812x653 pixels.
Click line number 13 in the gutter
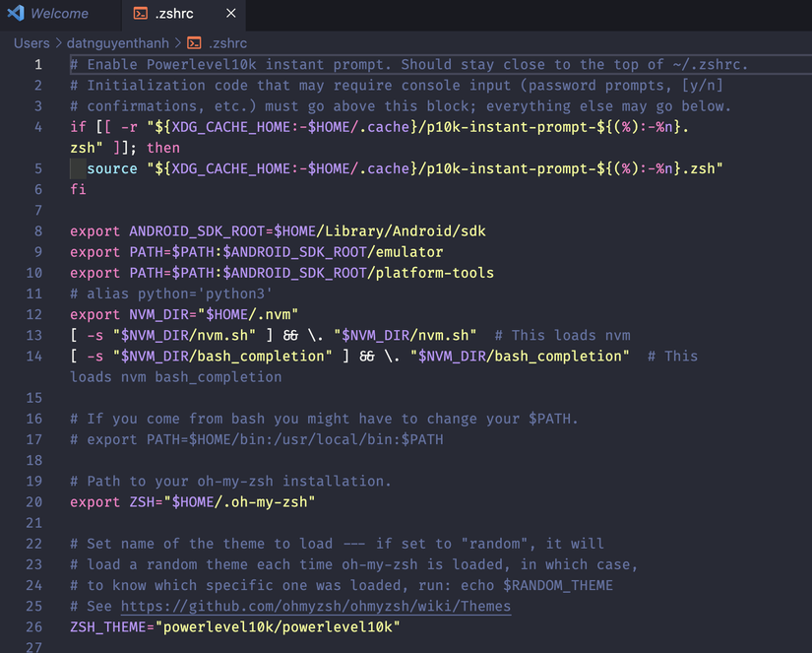tap(33, 335)
